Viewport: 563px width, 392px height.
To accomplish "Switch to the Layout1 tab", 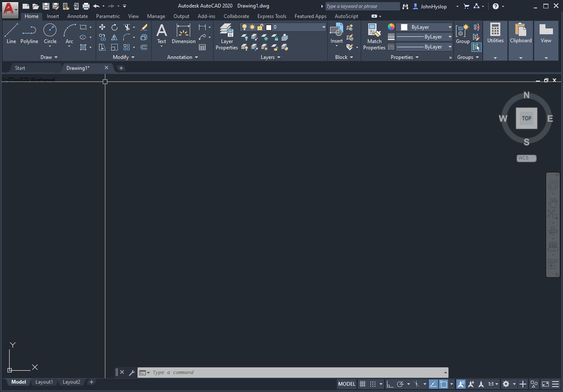I will (x=44, y=382).
